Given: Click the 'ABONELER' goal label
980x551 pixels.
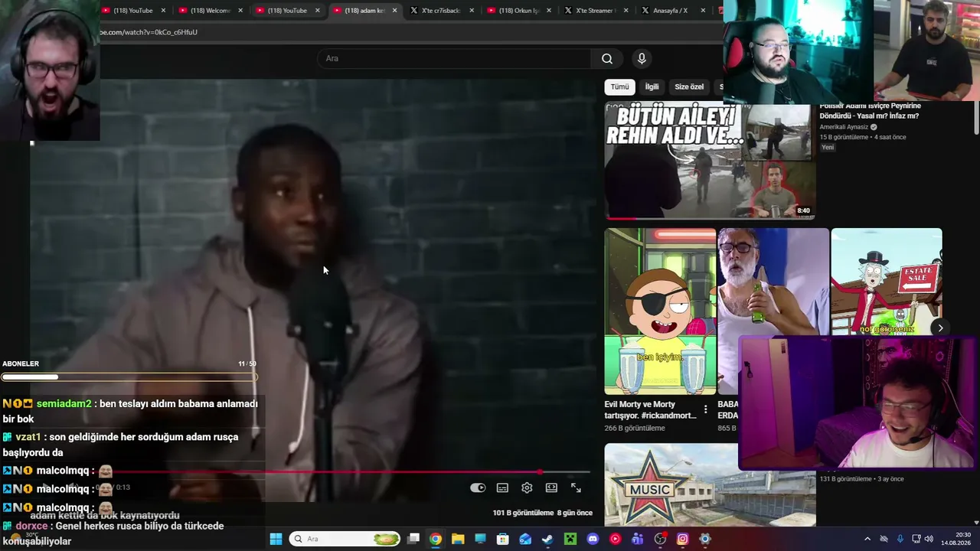Looking at the screenshot, I should click(x=21, y=364).
